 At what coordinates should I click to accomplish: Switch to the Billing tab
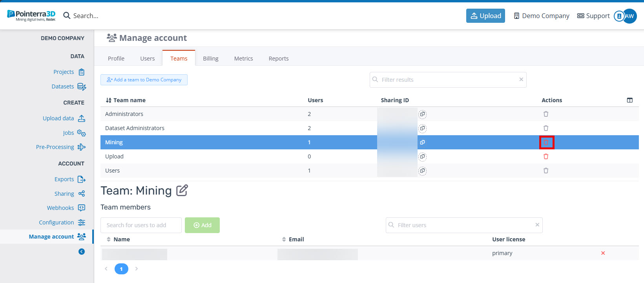[211, 59]
